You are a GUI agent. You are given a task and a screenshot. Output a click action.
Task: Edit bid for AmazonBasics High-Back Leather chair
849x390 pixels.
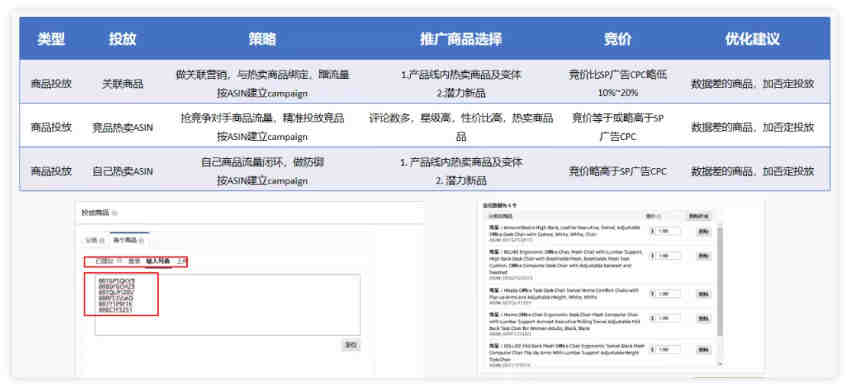click(x=668, y=231)
